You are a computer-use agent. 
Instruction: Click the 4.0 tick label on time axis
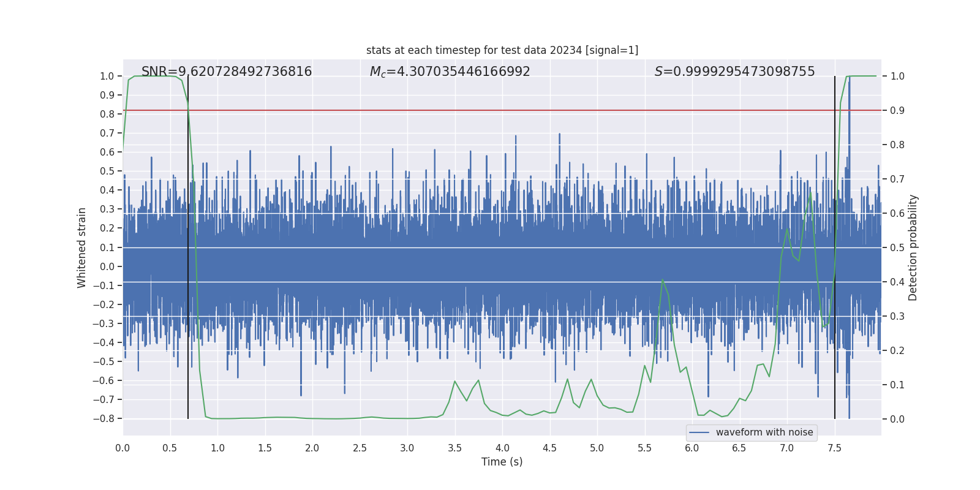coord(502,448)
